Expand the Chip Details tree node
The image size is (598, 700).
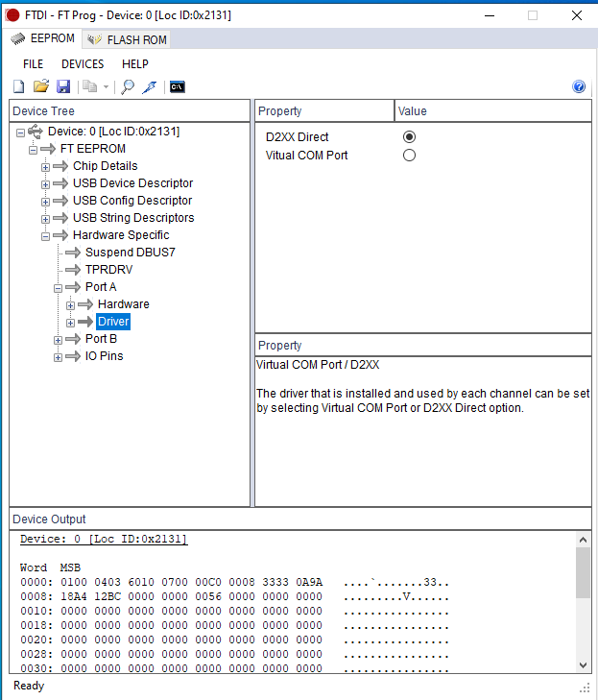45,167
